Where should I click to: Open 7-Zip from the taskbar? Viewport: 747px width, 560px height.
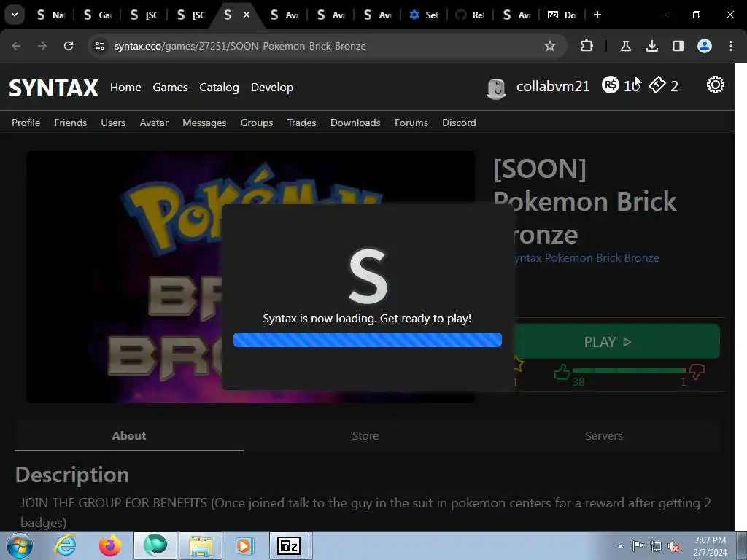[289, 545]
